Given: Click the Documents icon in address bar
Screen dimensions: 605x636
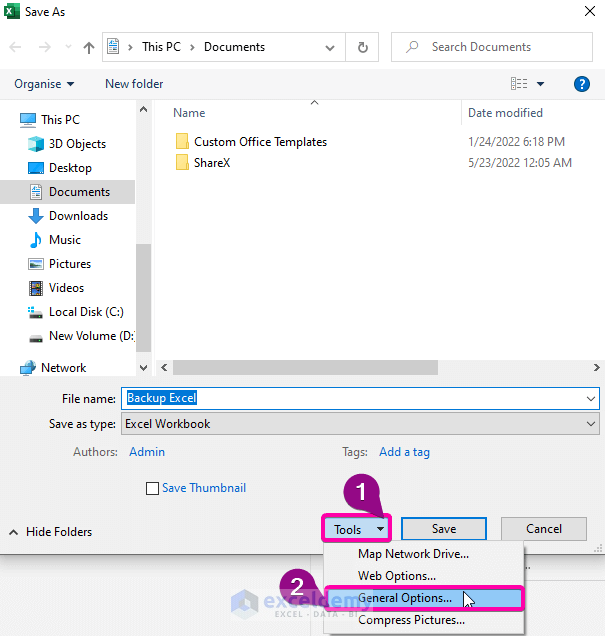Looking at the screenshot, I should pos(113,47).
